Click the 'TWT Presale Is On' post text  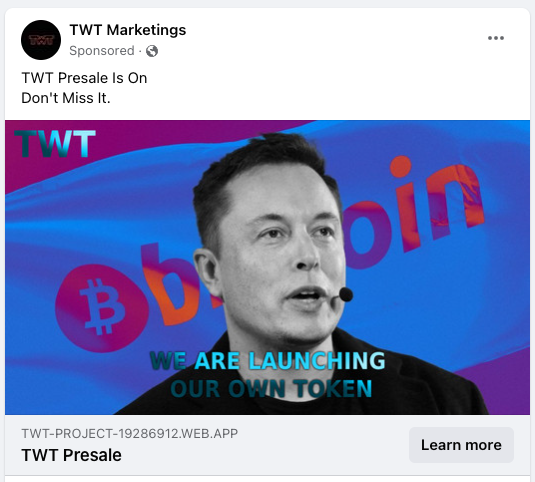click(84, 78)
